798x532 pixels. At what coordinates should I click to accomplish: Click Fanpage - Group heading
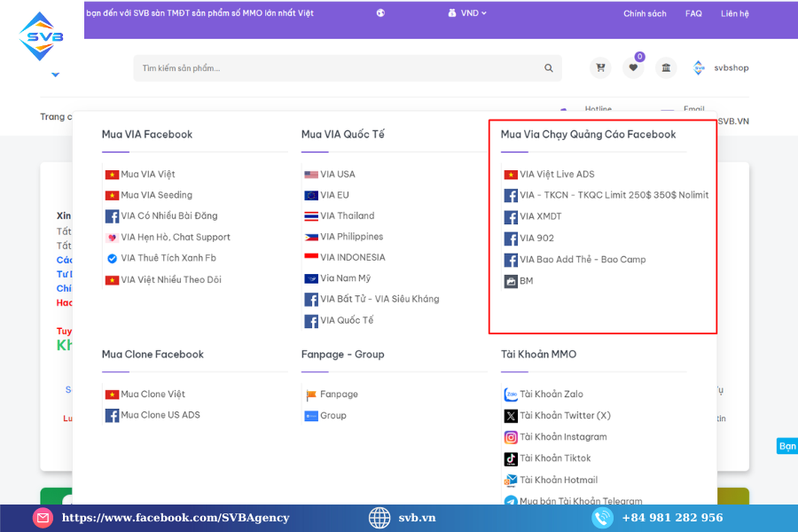click(x=342, y=355)
